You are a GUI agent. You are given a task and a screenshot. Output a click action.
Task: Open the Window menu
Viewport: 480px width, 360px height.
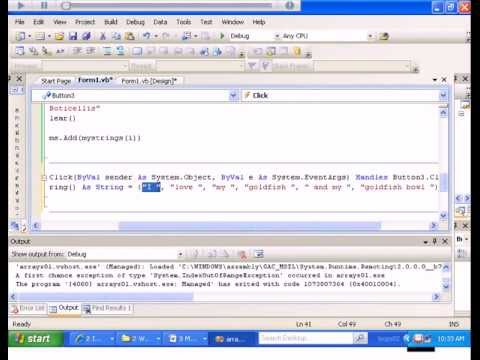(x=233, y=22)
